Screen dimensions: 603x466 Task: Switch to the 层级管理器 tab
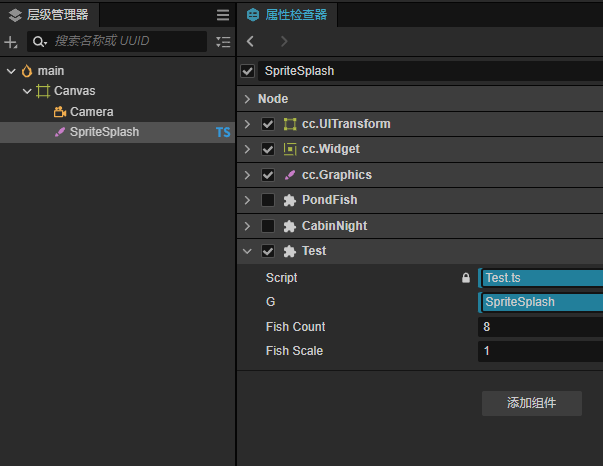pos(49,15)
